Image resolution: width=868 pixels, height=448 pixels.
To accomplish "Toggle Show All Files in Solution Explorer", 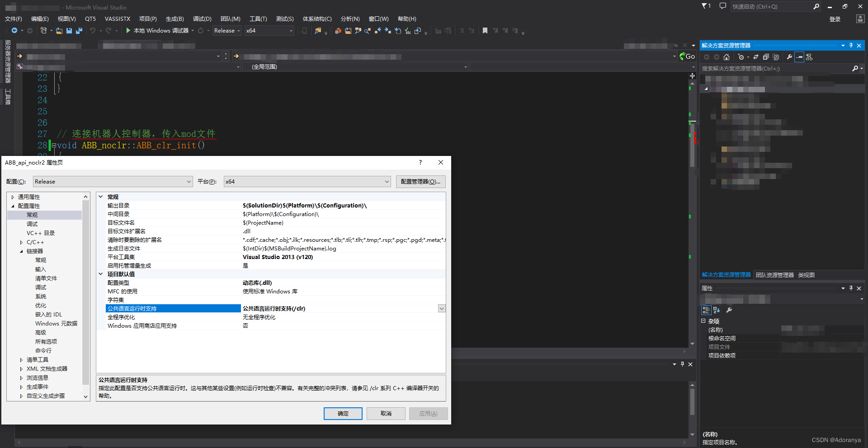I will point(776,57).
